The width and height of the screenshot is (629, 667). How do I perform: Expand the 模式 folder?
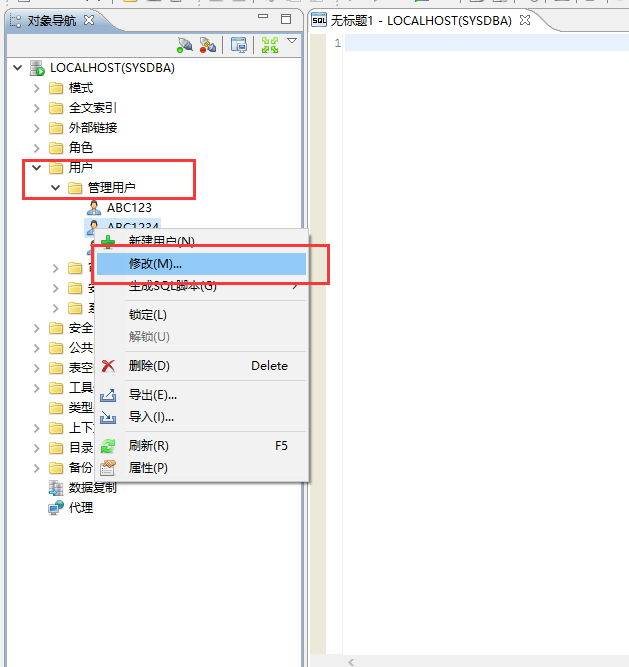click(37, 88)
